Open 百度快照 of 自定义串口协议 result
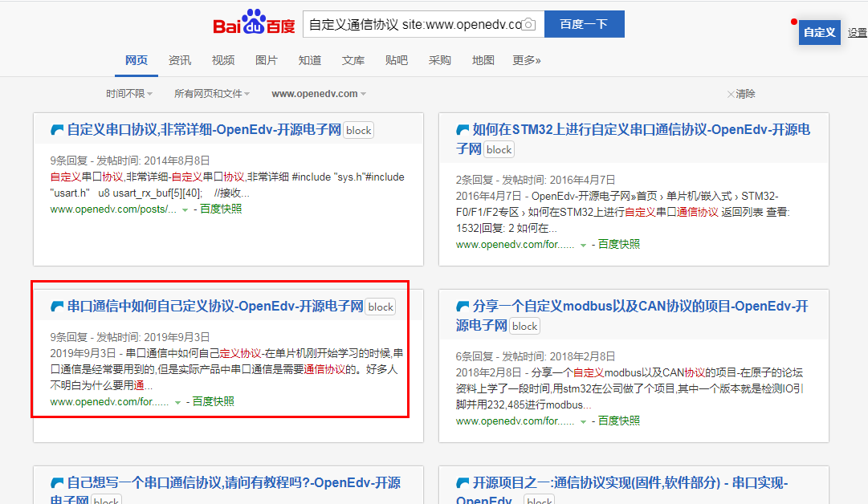 [x=221, y=209]
